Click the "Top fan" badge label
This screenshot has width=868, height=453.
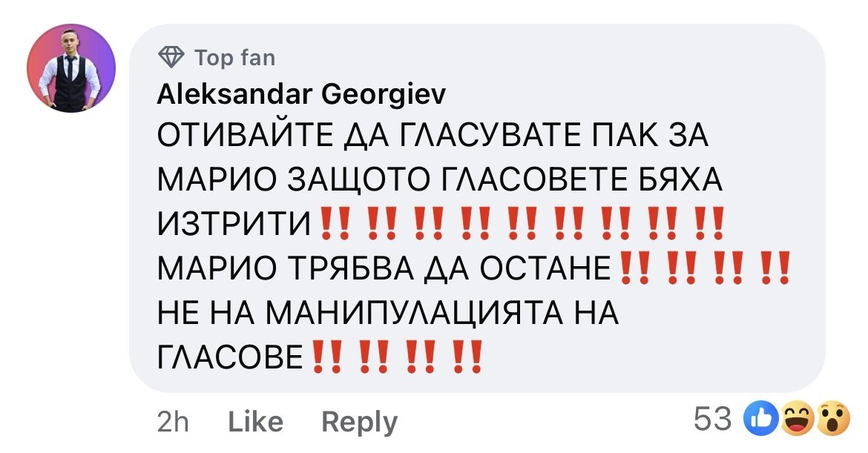(x=234, y=57)
